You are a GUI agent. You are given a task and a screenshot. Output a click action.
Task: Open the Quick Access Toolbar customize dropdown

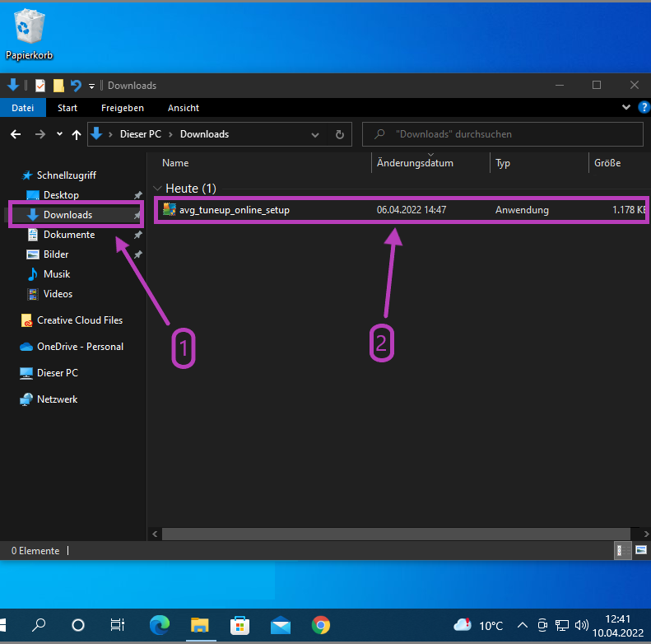(91, 86)
